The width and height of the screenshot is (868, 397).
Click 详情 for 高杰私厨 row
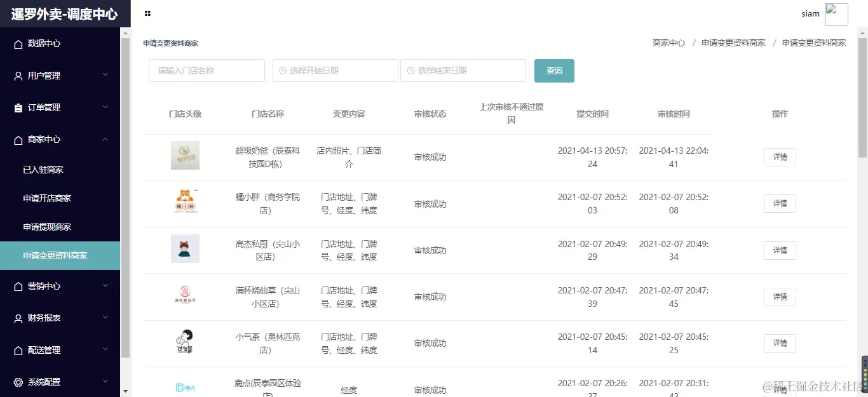pyautogui.click(x=780, y=250)
